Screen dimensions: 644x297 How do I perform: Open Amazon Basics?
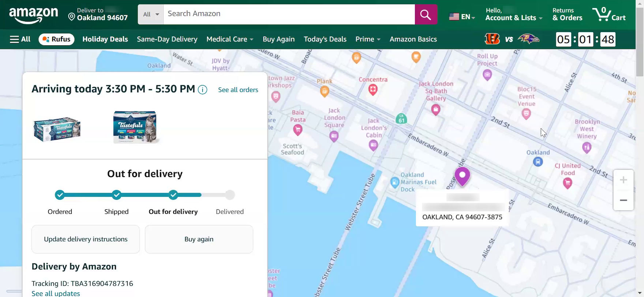413,39
